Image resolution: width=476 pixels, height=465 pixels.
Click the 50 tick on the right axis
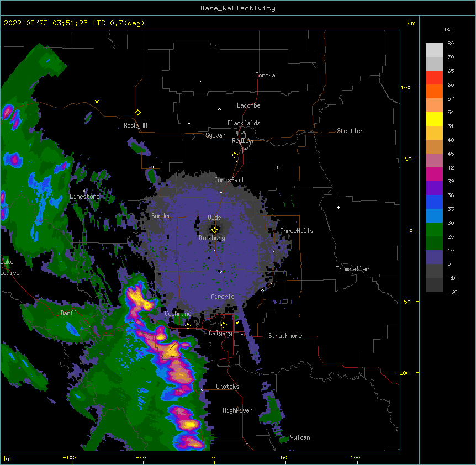[408, 158]
